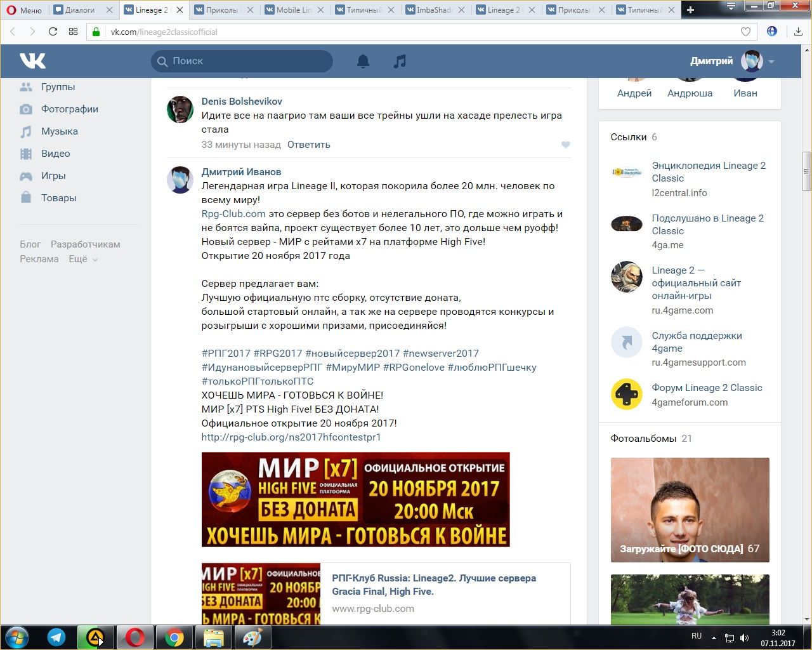Screen dimensions: 812x650
Task: Open hashtag #толькоРПГтолькоПТС
Action: pyautogui.click(x=258, y=381)
